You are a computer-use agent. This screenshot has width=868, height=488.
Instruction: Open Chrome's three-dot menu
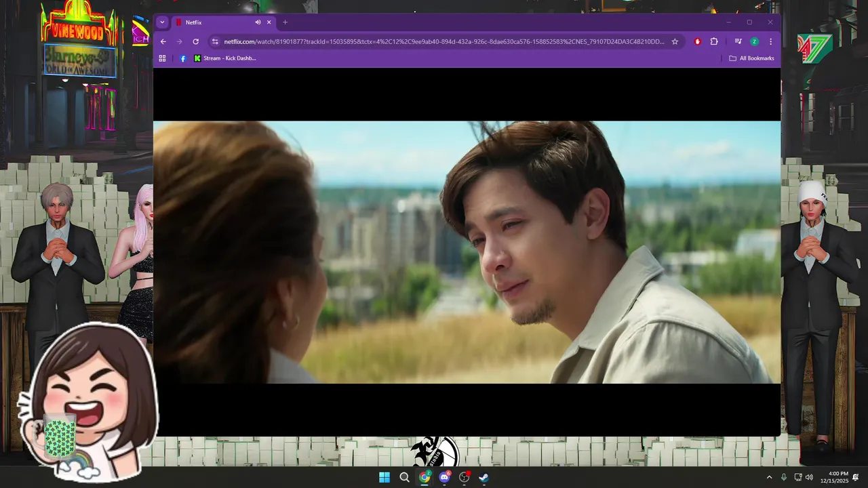[x=770, y=41]
